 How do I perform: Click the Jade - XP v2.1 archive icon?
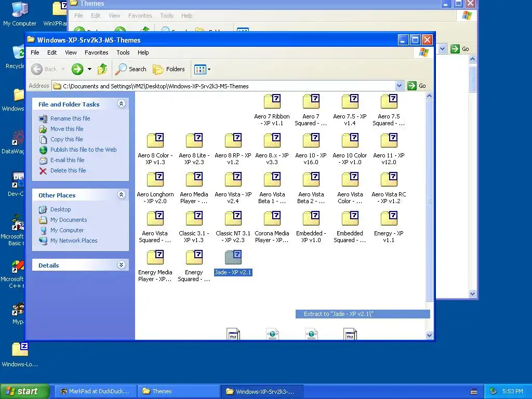pyautogui.click(x=233, y=258)
